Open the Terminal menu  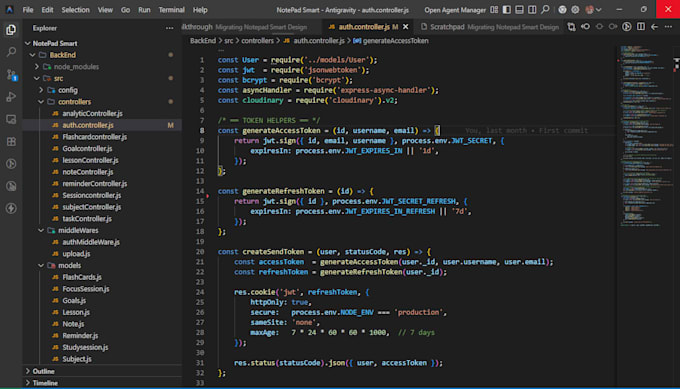171,10
